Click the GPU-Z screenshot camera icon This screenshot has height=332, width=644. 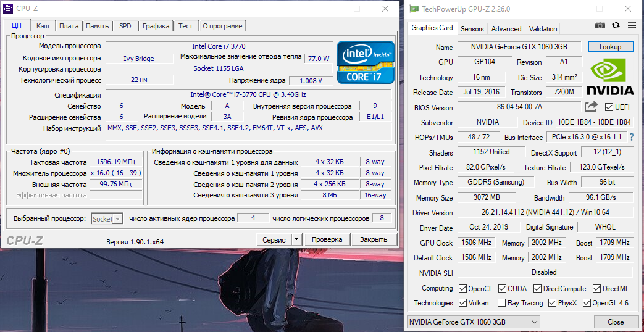[600, 25]
